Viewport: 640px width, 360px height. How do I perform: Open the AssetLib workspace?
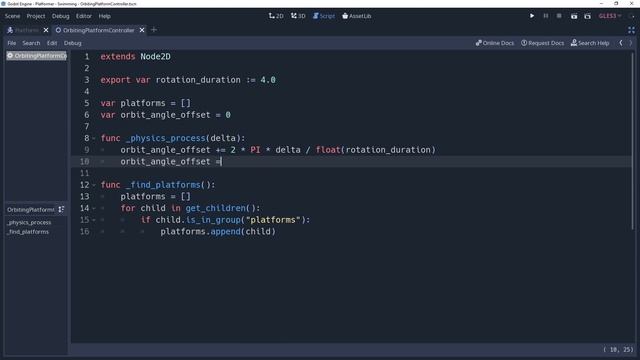point(357,16)
